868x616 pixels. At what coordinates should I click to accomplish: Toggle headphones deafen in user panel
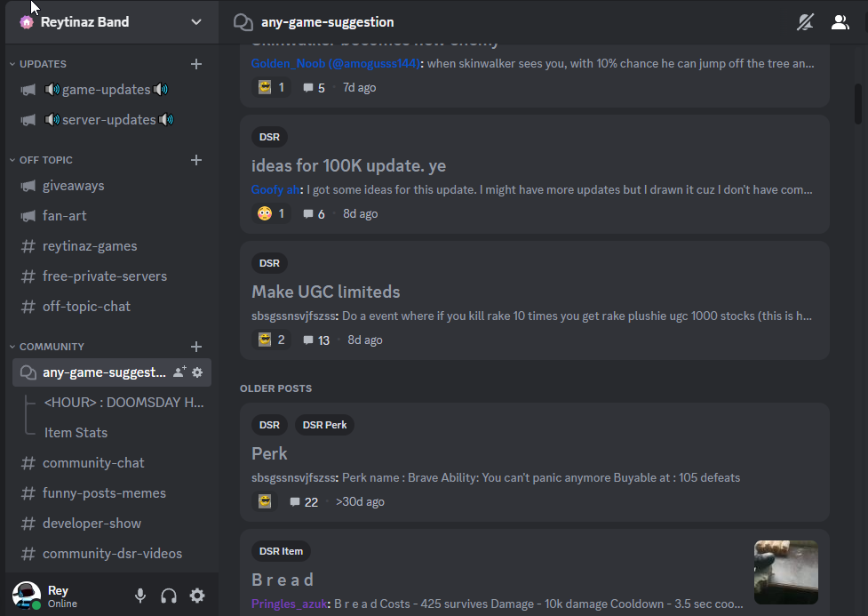[169, 596]
